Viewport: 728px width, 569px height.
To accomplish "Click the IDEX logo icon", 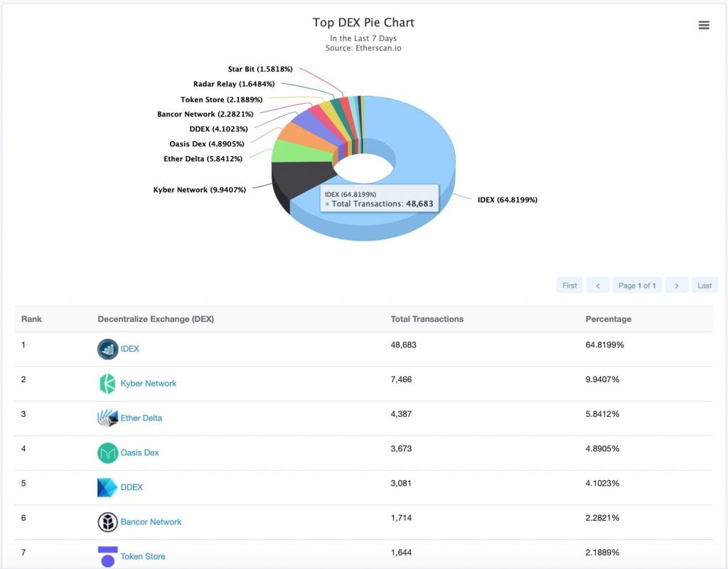I will click(x=108, y=349).
